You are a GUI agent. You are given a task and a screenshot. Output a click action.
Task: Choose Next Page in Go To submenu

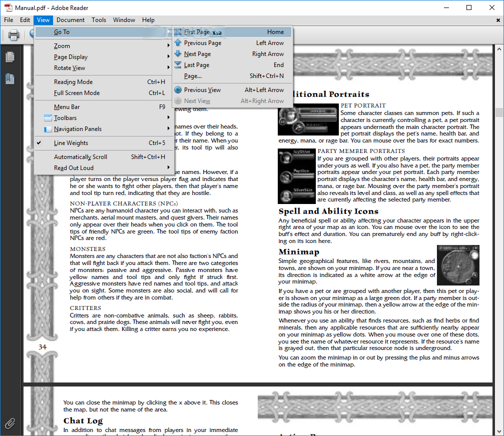232,54
